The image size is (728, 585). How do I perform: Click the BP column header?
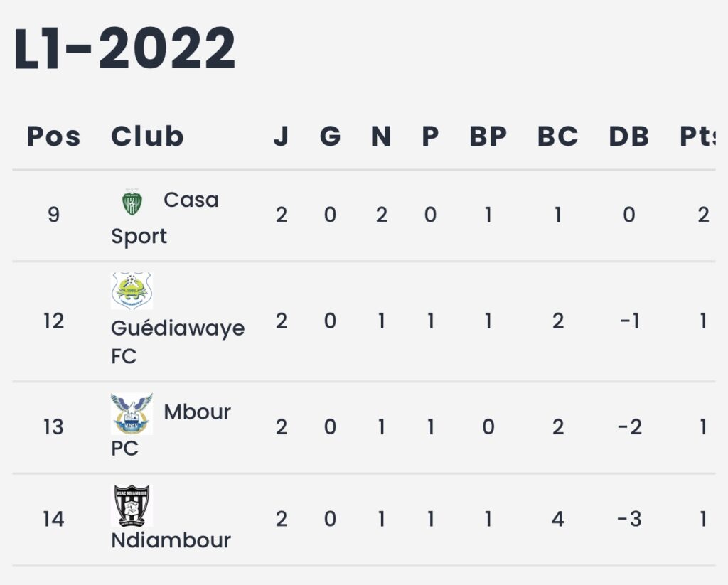point(488,136)
